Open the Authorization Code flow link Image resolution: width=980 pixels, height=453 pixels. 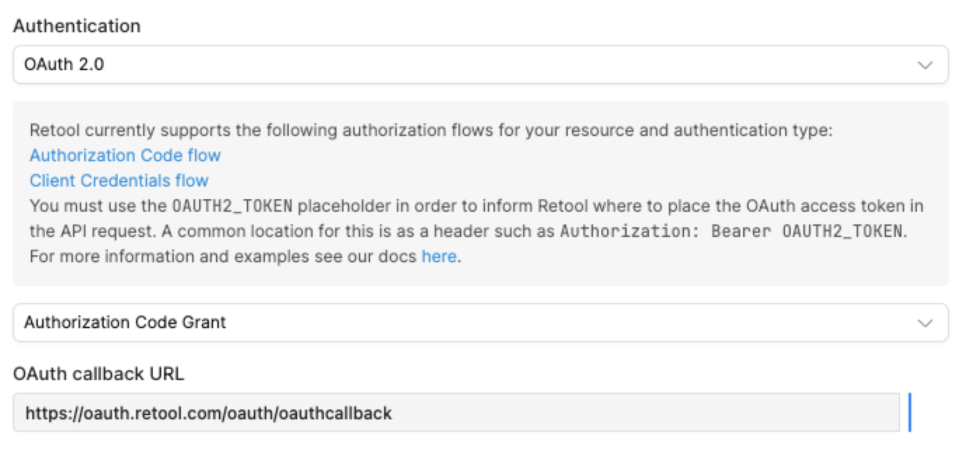coord(125,155)
